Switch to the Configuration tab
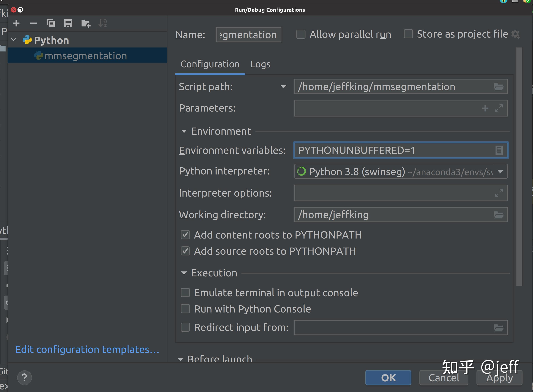Screen dimensions: 533x392 (210, 65)
